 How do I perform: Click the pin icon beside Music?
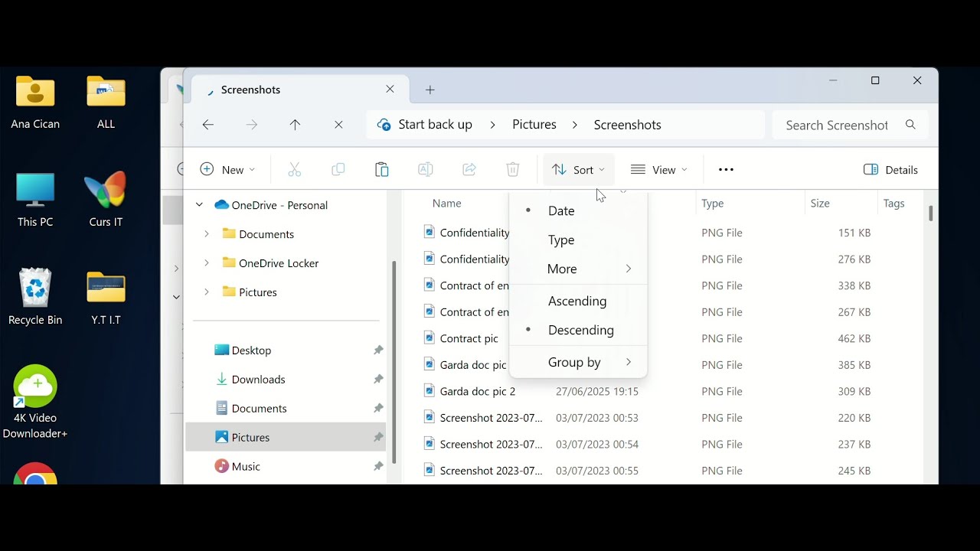point(378,466)
